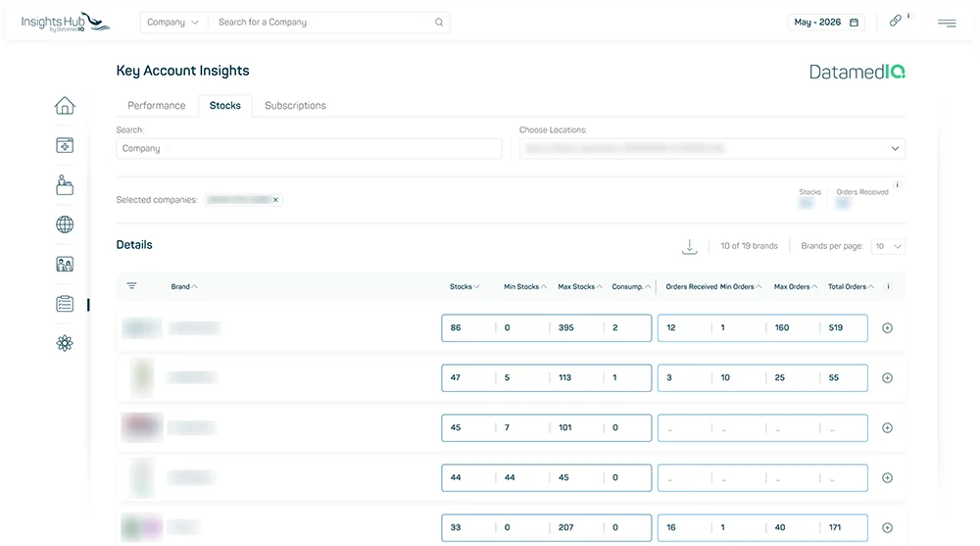Click the table filter icon
The image size is (980, 546).
coord(131,286)
